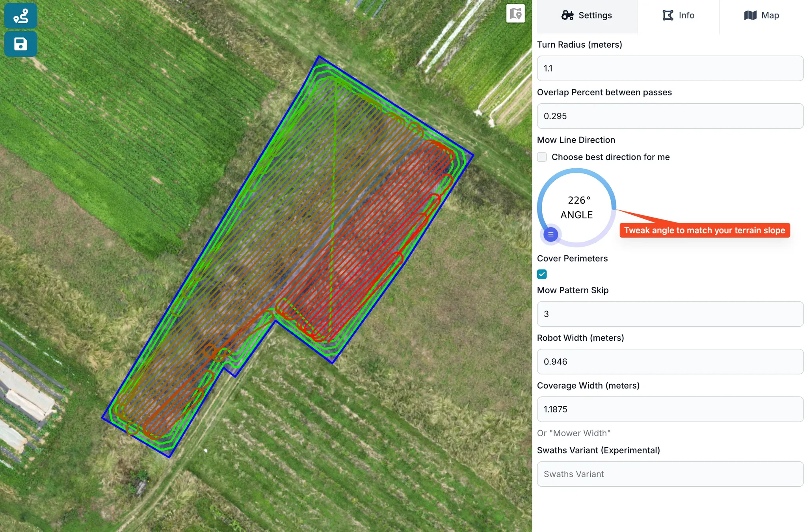807x532 pixels.
Task: Click the Turn Radius input field
Action: pyautogui.click(x=670, y=69)
